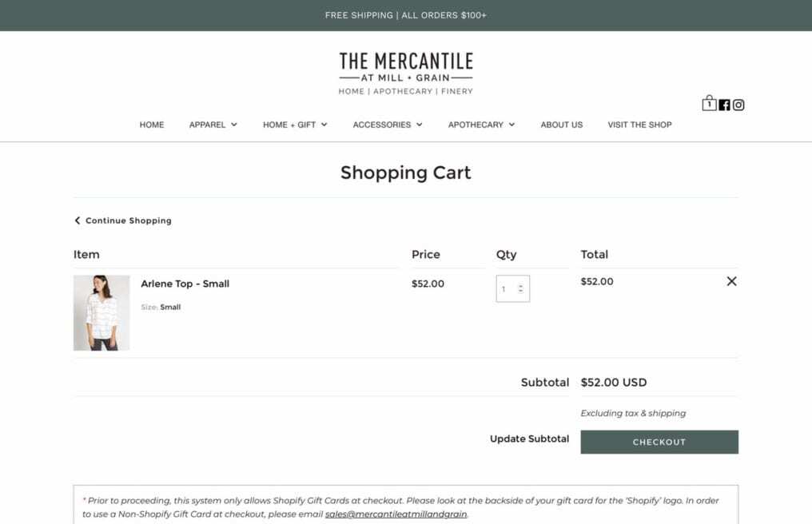Screen dimensions: 812x524
Task: Click the Arlene Top - Small product link
Action: [x=185, y=284]
